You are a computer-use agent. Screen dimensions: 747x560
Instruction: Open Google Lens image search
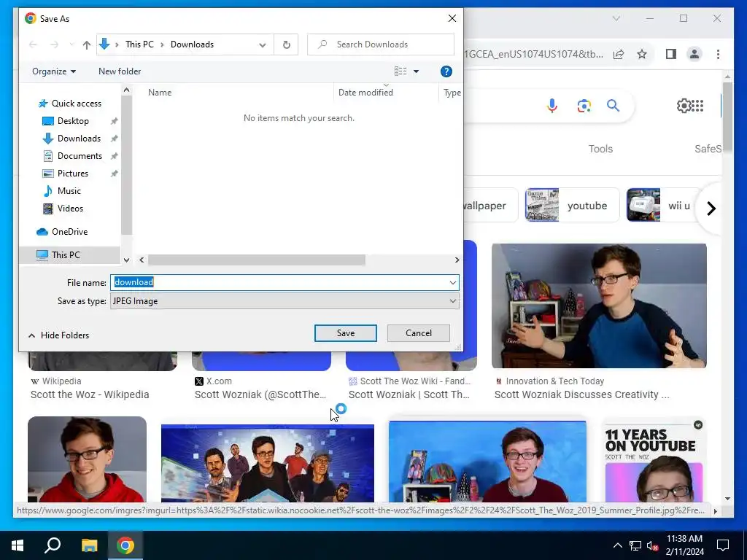[x=584, y=106]
